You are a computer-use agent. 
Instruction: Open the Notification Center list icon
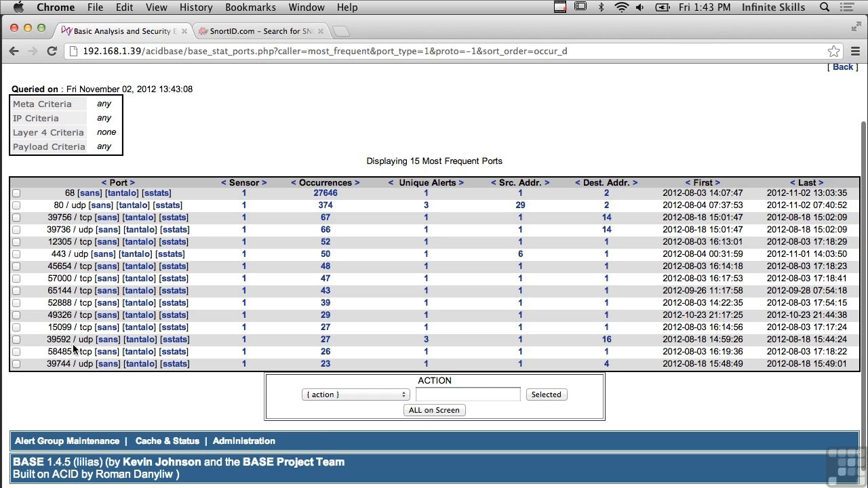[848, 7]
